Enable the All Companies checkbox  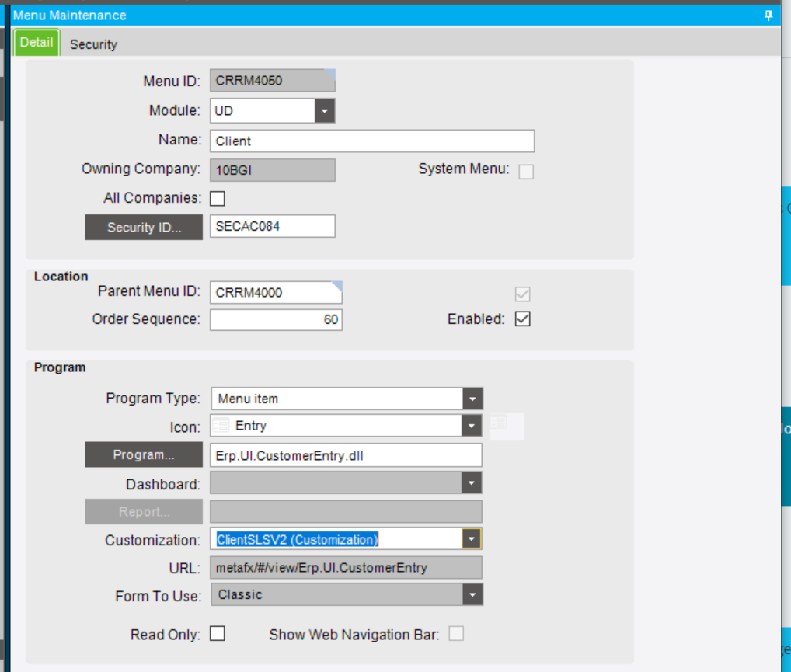pyautogui.click(x=217, y=197)
